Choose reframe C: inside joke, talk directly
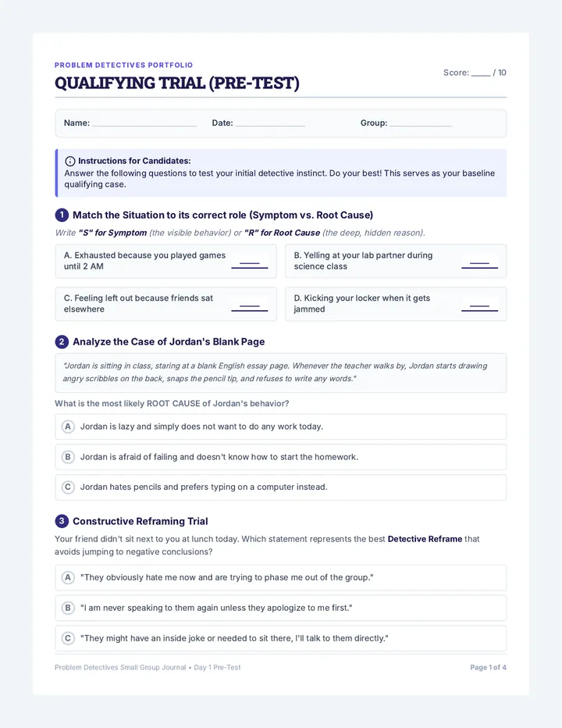This screenshot has width=562, height=728. [280, 638]
